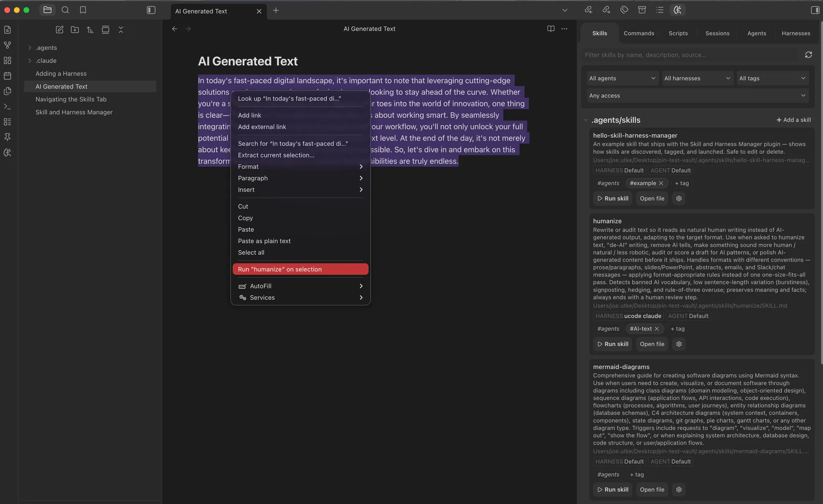Add a tag to hello-skill-harness-manager

pos(682,183)
